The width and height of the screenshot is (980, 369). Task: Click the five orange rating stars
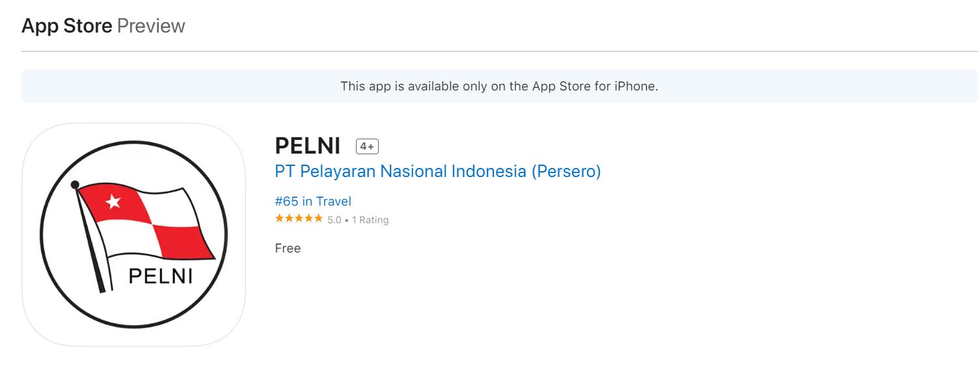(299, 219)
